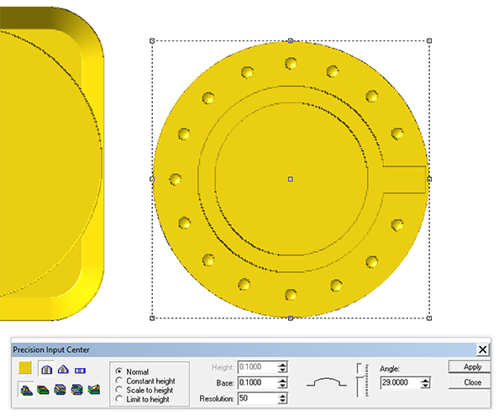Click the bottom-right selection corner handle

click(428, 318)
